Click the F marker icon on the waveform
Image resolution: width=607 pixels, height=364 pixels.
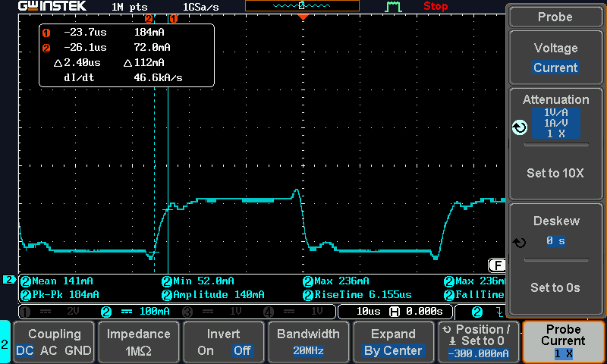point(497,265)
